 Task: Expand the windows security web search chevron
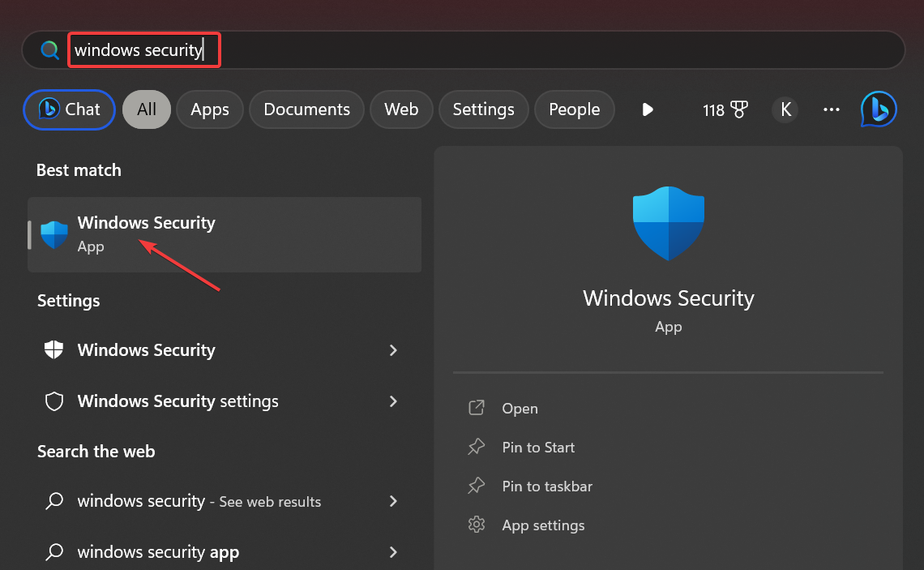click(x=393, y=501)
